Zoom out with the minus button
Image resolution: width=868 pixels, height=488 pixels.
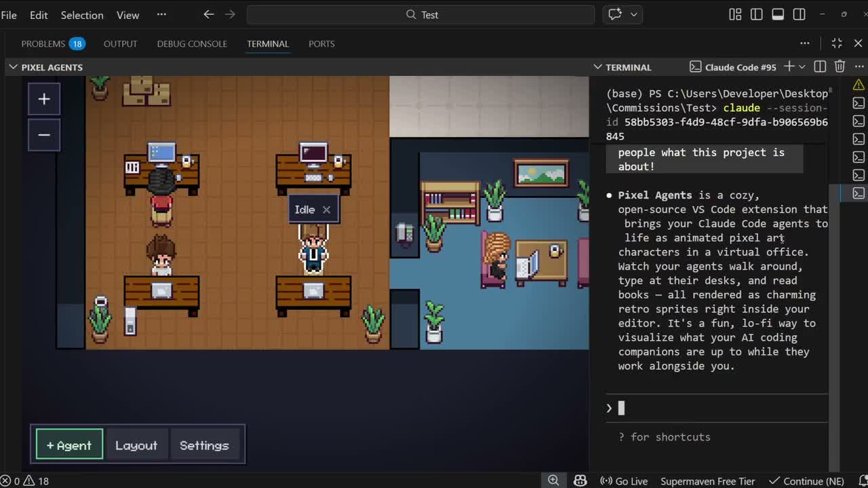pos(44,135)
